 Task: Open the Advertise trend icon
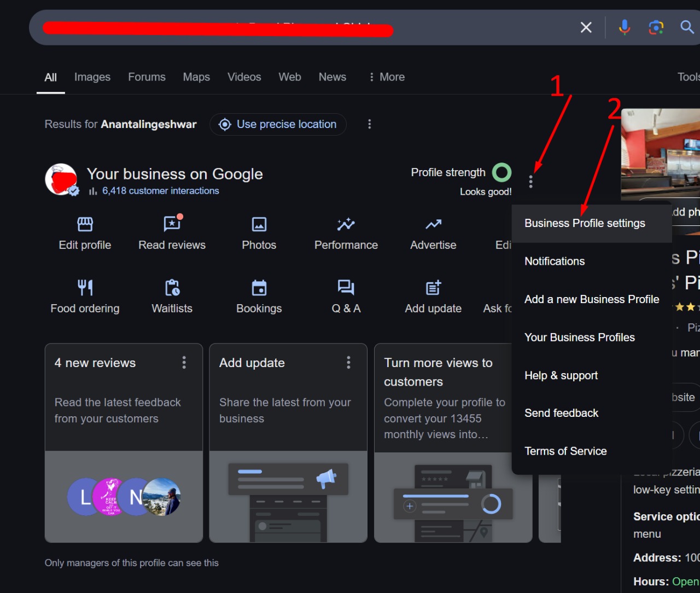[x=434, y=224]
